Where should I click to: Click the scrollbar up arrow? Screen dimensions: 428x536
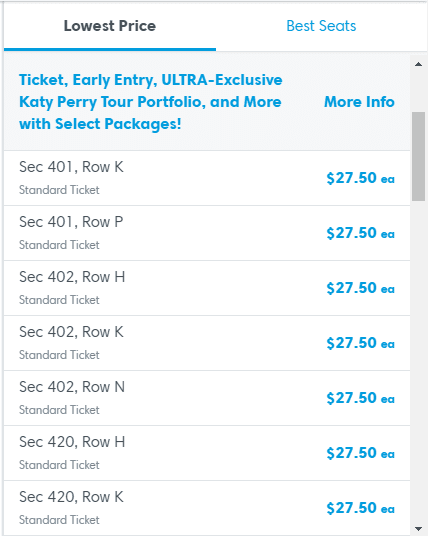[x=418, y=64]
